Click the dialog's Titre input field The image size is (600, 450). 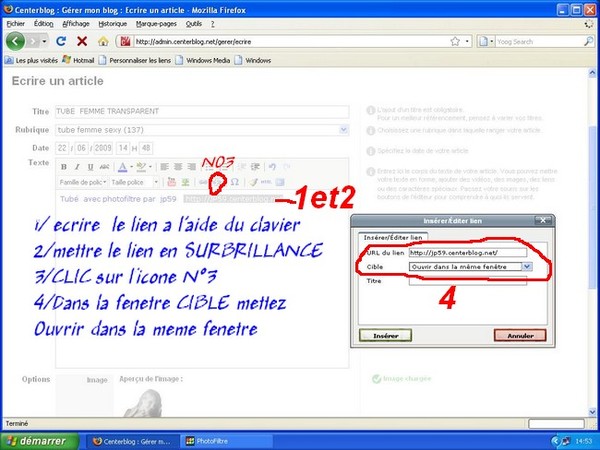(x=468, y=281)
